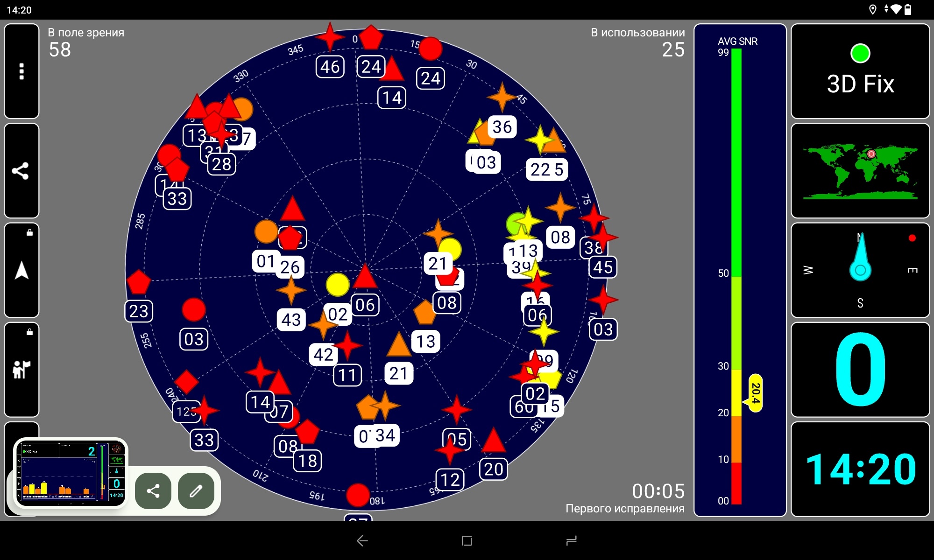Select satellite 20 label near the bottom right
Viewport: 934px width, 560px height.
493,469
